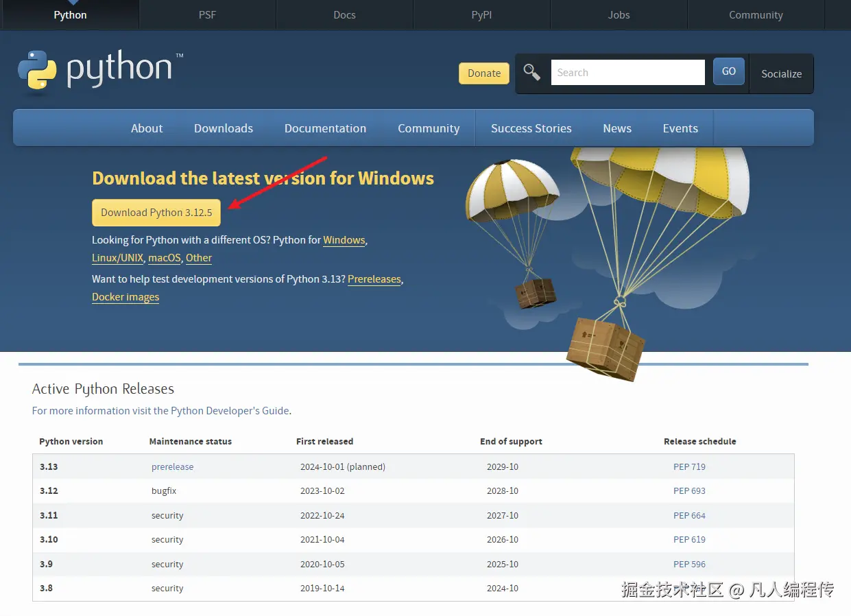Open the About menu

(147, 128)
